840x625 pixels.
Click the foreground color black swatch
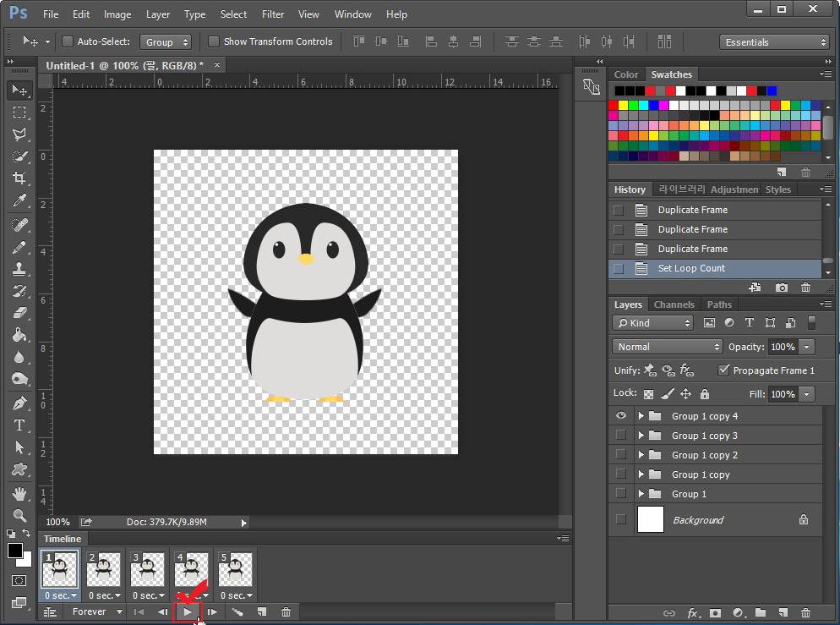point(14,551)
